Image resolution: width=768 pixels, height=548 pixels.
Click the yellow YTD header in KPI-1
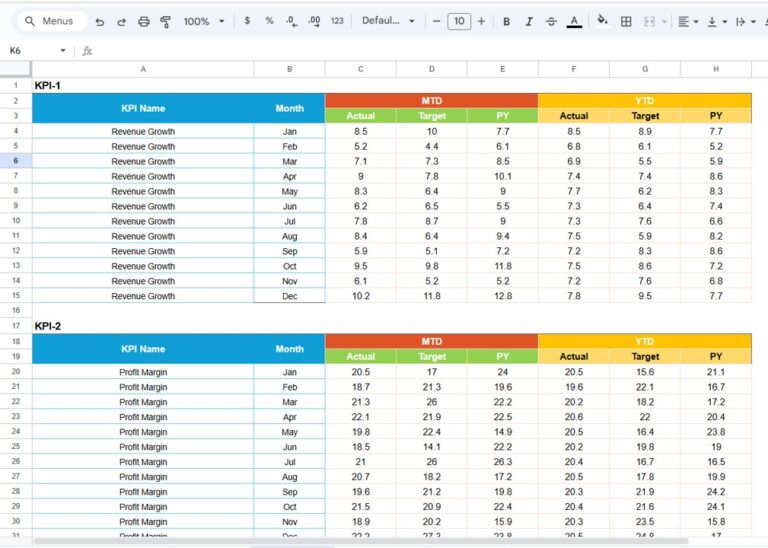coord(645,100)
